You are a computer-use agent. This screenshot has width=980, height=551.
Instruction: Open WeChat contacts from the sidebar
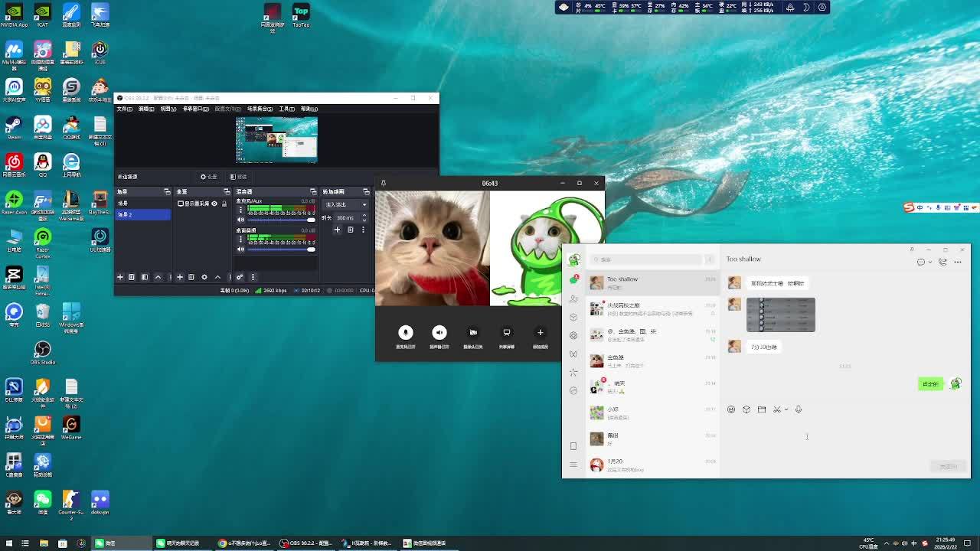[573, 298]
